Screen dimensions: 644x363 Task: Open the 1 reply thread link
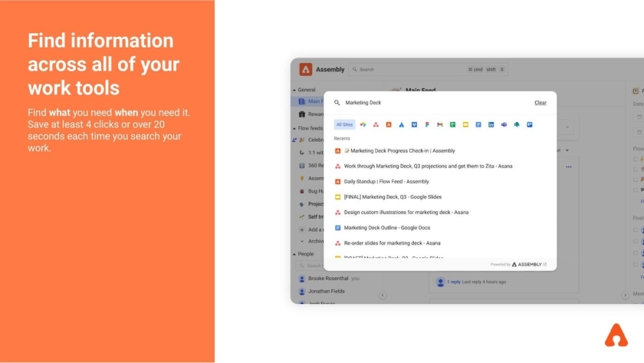tap(453, 282)
